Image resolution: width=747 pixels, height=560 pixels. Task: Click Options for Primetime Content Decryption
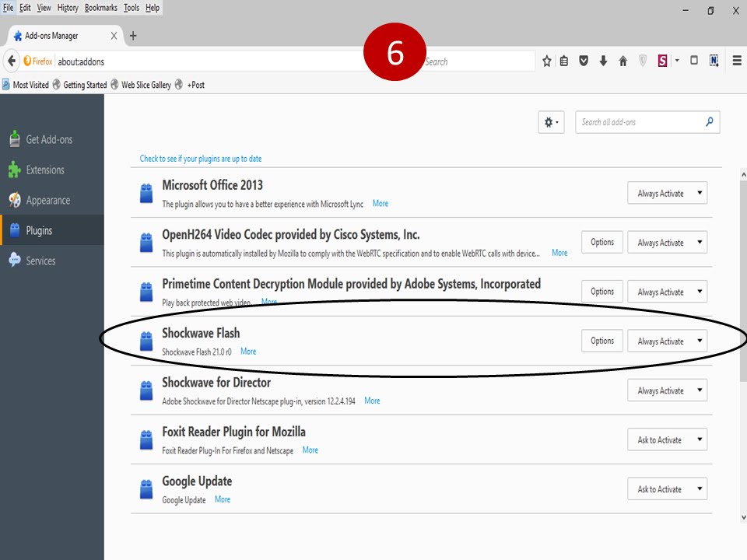coord(602,292)
